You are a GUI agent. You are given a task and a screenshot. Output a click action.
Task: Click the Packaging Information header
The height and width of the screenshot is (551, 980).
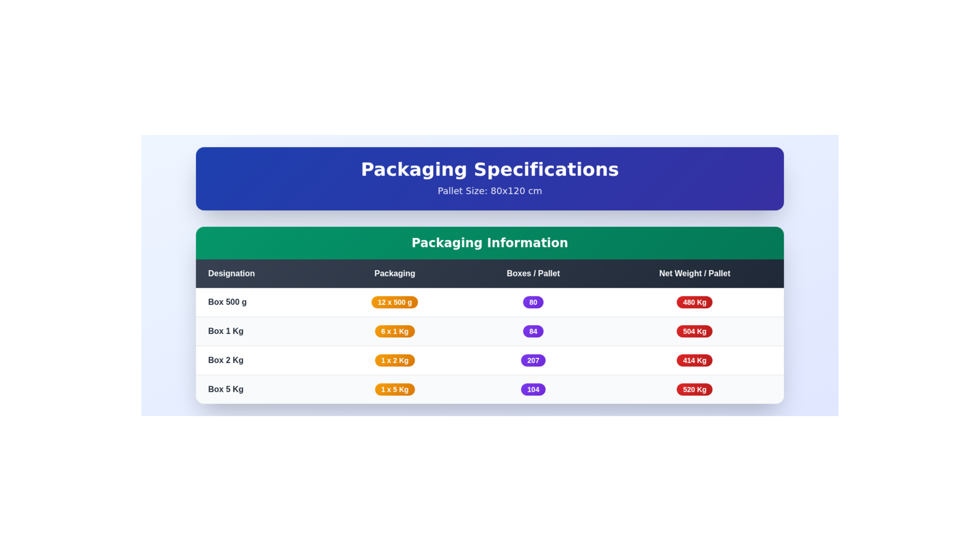point(489,243)
